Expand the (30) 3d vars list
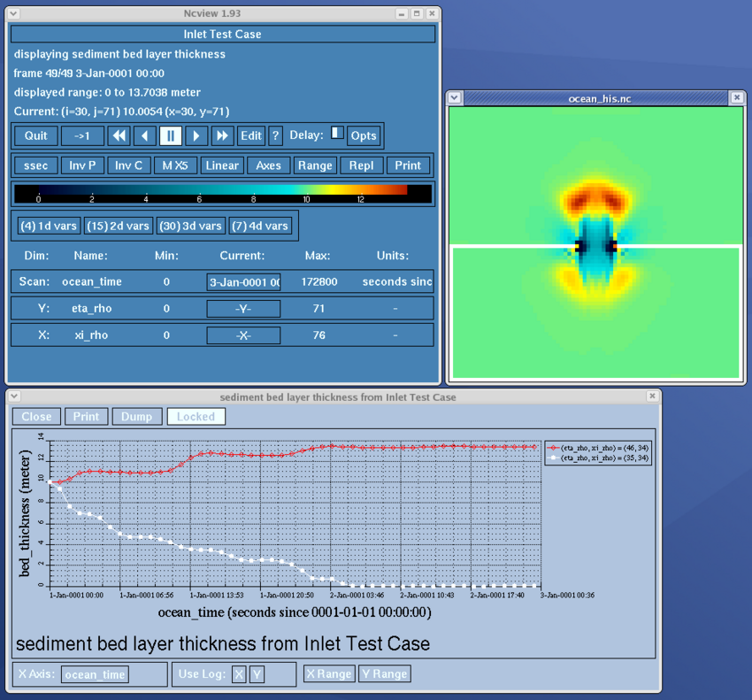The width and height of the screenshot is (752, 700). coord(190,226)
